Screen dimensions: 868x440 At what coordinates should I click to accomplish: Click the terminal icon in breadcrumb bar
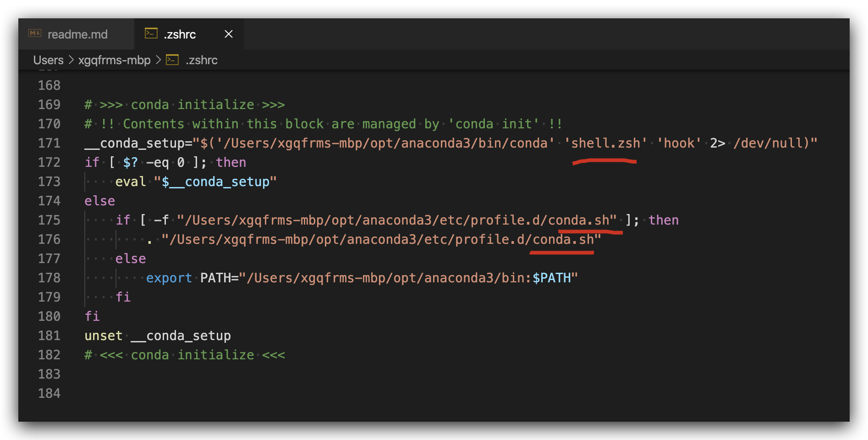click(172, 60)
